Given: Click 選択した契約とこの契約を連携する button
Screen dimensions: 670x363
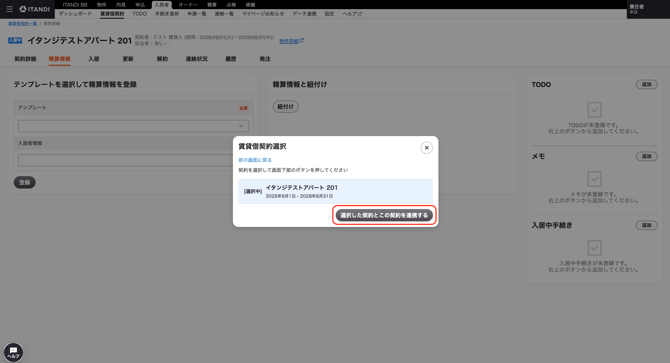Looking at the screenshot, I should 384,215.
